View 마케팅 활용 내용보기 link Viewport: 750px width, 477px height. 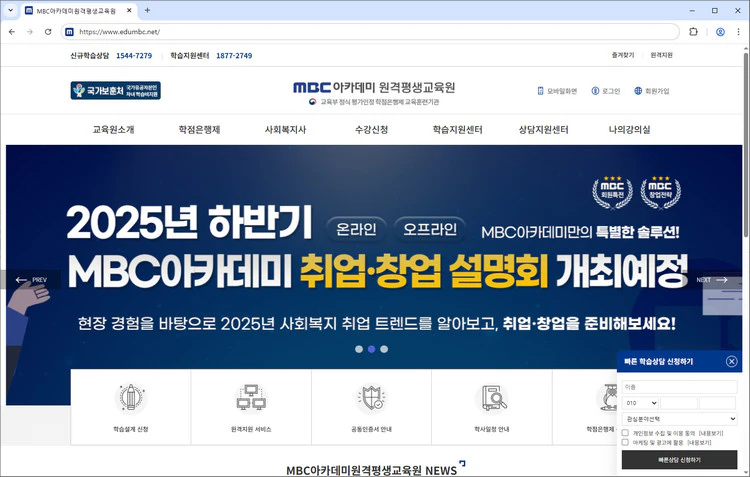click(x=699, y=443)
